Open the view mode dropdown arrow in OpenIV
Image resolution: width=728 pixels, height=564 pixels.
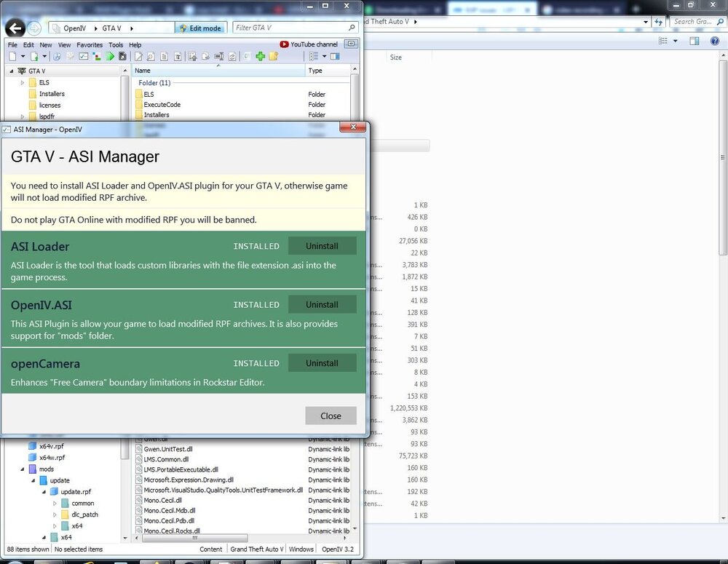[324, 56]
